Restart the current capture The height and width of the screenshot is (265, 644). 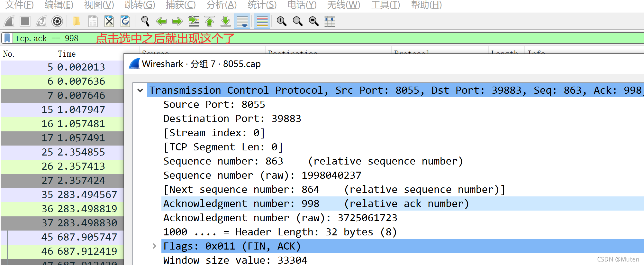coord(41,22)
